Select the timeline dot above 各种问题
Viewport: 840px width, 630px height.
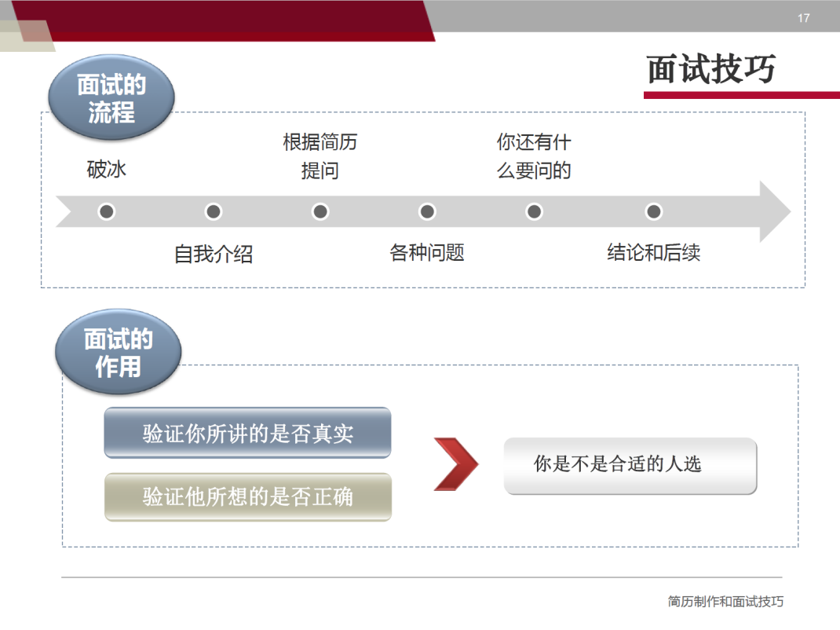pyautogui.click(x=427, y=211)
